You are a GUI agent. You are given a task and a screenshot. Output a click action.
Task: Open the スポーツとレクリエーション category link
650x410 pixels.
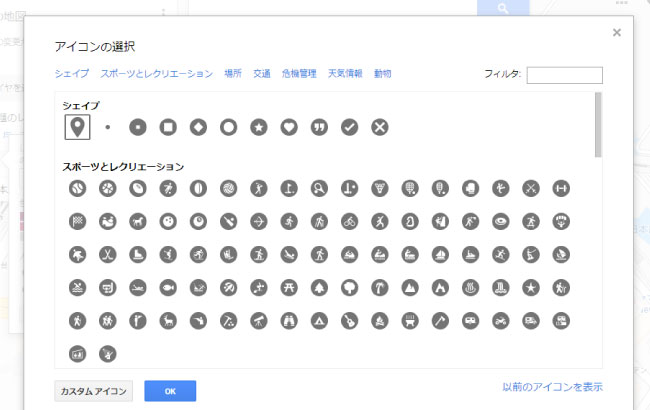pyautogui.click(x=157, y=74)
